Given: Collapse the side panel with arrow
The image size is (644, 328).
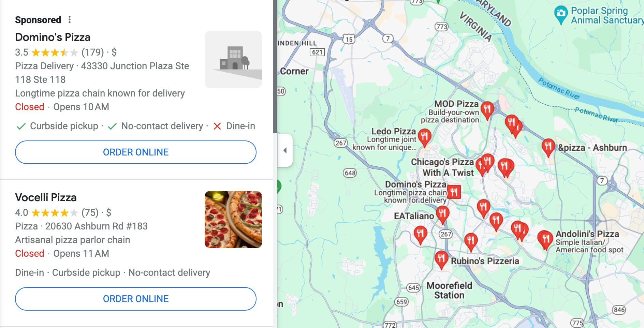Looking at the screenshot, I should coord(285,150).
